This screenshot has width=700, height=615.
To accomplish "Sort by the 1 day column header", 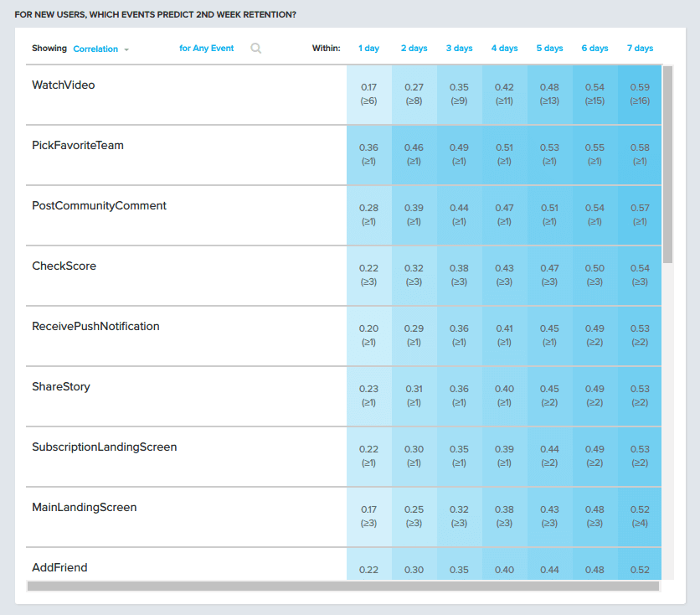I will 368,49.
